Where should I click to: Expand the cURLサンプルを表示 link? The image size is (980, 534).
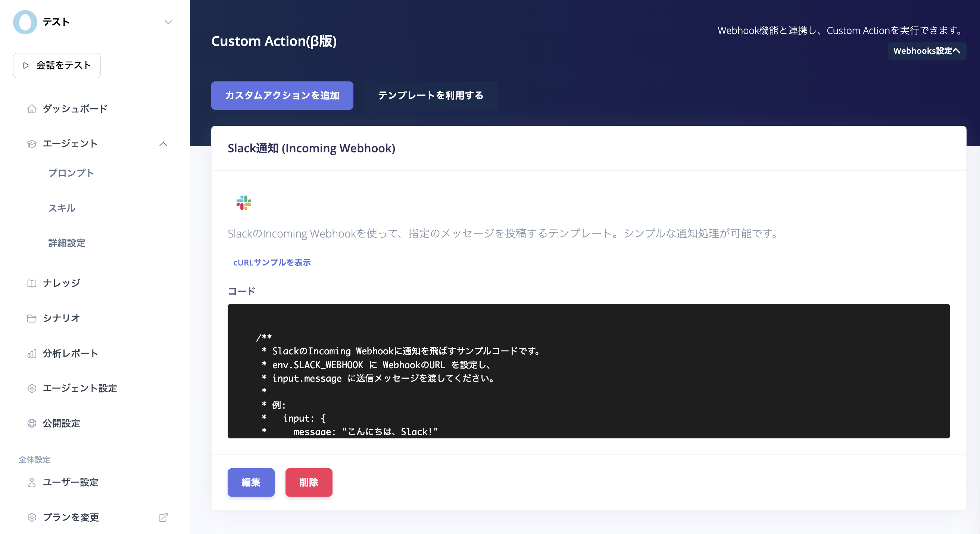[272, 262]
